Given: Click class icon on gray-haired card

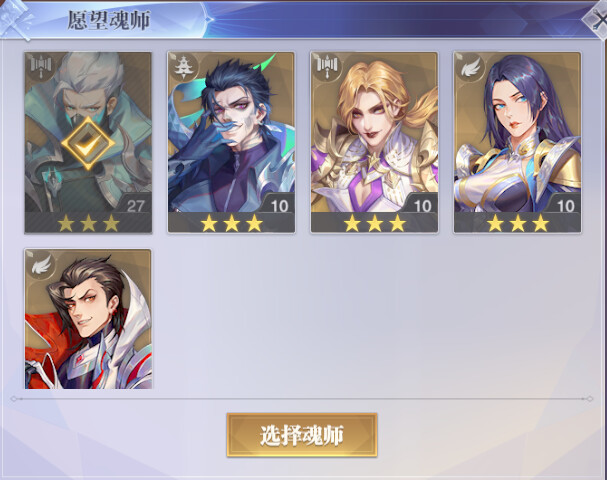Looking at the screenshot, I should pos(40,66).
